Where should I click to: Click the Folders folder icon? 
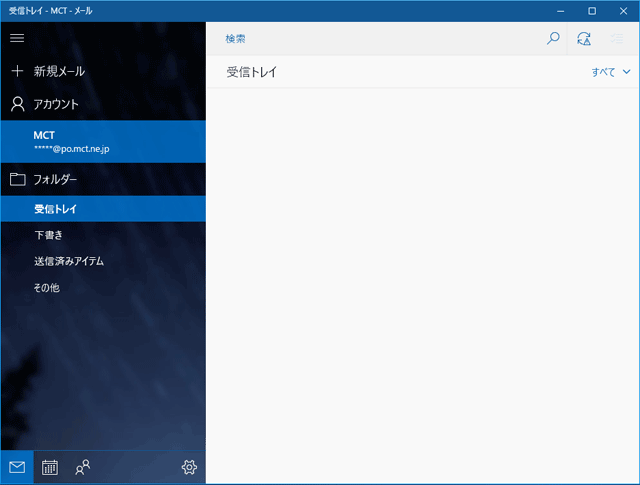click(x=18, y=179)
